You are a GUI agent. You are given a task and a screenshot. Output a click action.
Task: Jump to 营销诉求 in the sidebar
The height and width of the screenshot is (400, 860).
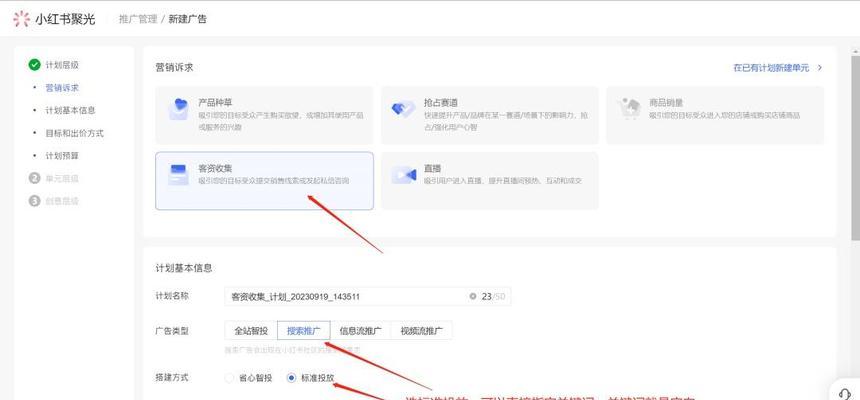point(62,88)
